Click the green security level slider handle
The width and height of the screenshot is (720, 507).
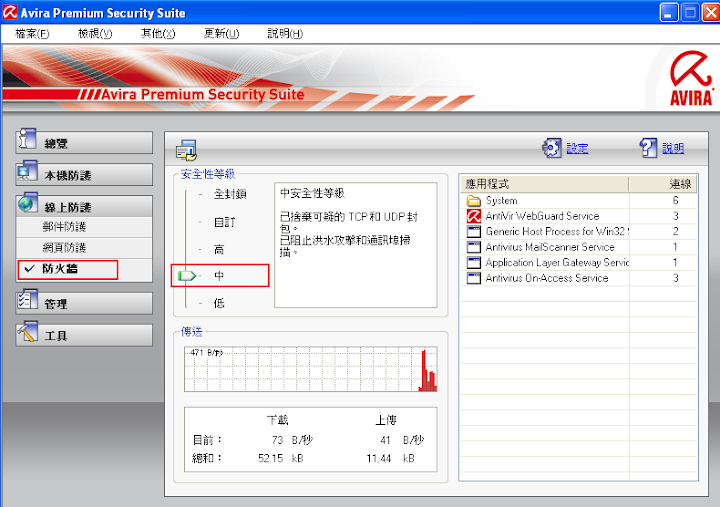[187, 276]
